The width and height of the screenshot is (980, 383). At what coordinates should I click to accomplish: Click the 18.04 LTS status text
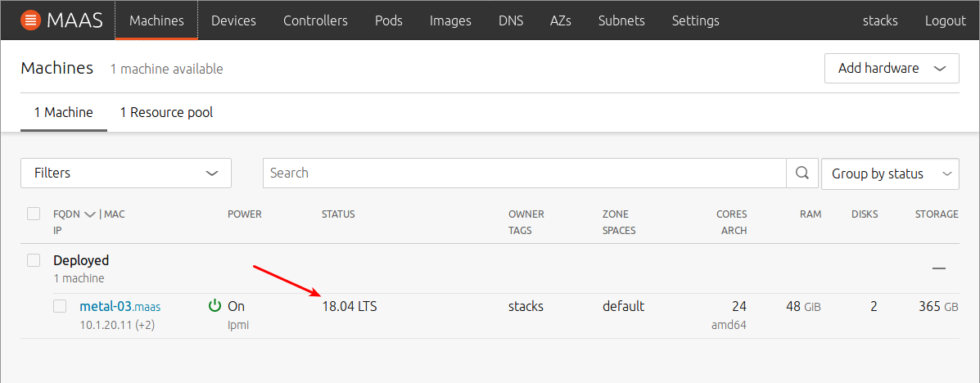(350, 306)
